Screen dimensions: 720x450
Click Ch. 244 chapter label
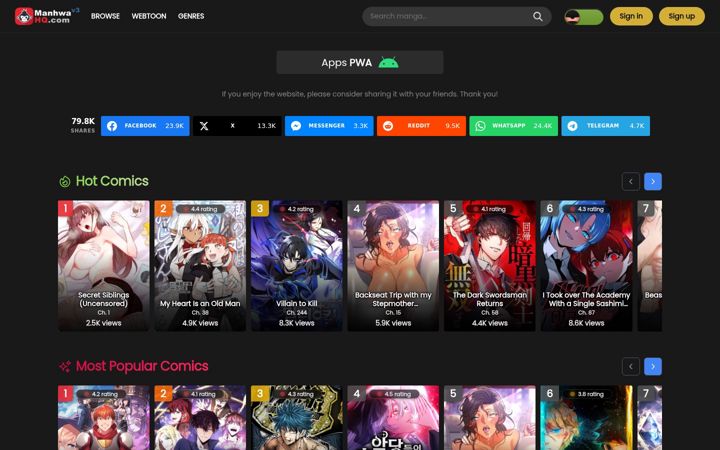[297, 313]
